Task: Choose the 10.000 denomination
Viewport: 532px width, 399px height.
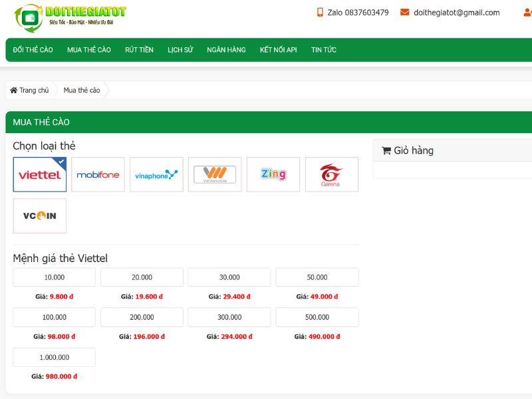Action: (x=55, y=277)
